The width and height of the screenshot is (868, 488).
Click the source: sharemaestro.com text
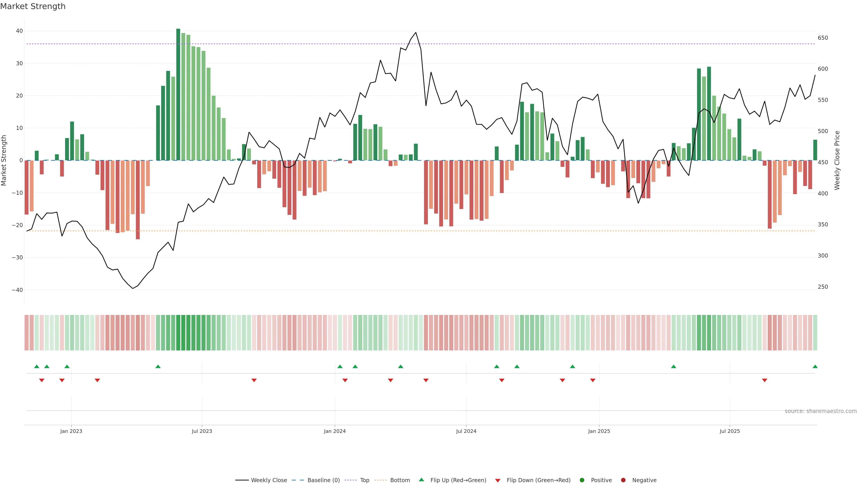click(821, 411)
